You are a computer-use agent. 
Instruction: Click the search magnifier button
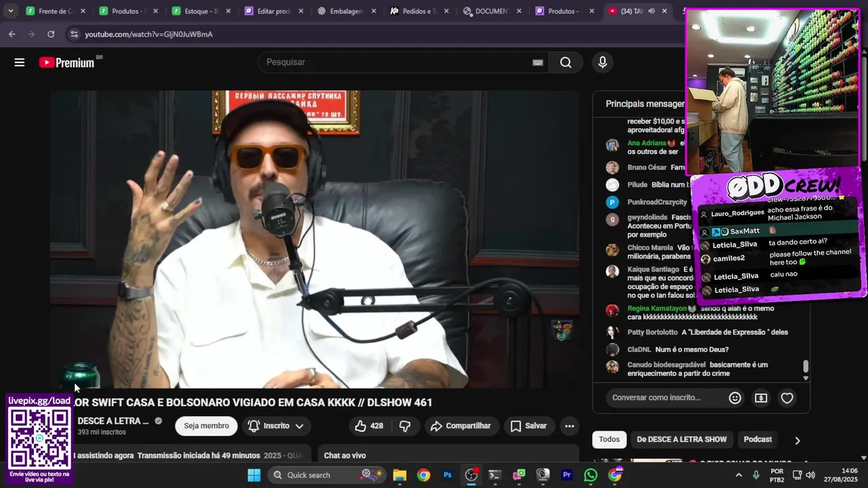[566, 62]
